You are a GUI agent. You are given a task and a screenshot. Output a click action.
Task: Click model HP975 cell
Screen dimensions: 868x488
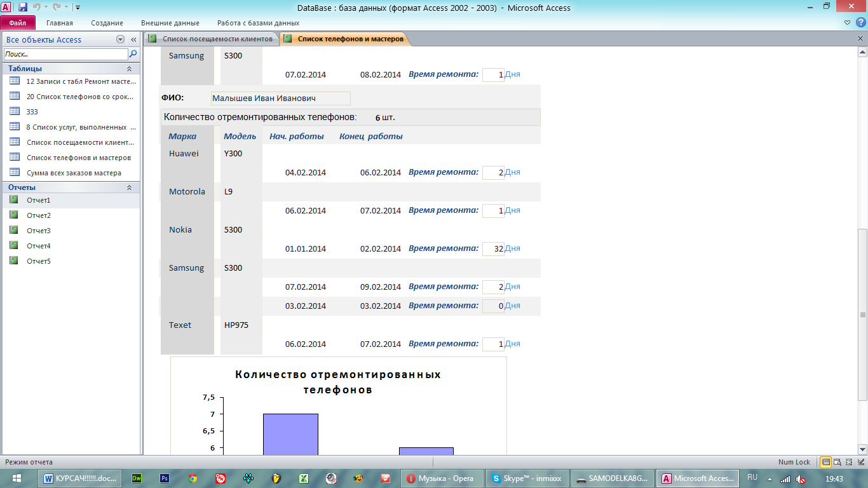click(x=236, y=325)
